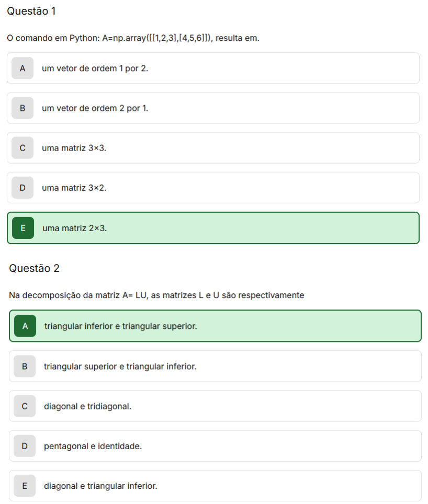Select letter badge B in Questão 2
Screen dimensions: 428x504
click(x=25, y=366)
